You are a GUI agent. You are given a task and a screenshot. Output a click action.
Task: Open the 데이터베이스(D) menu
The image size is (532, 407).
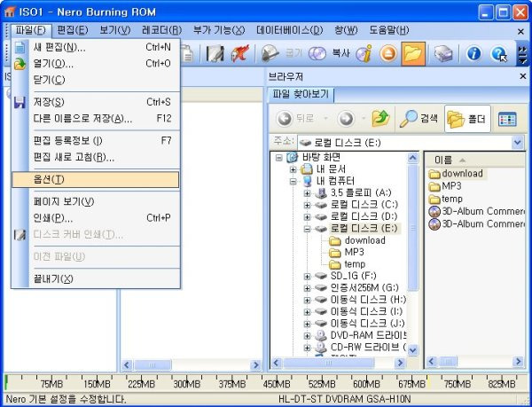tap(289, 30)
